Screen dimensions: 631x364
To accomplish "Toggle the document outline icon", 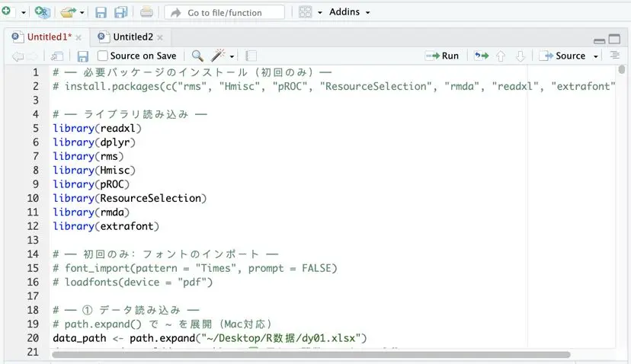I will coord(614,55).
